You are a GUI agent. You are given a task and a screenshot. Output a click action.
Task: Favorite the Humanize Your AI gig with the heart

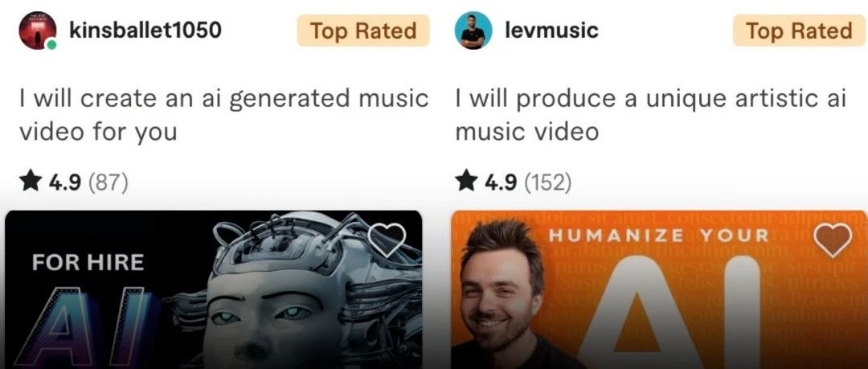(833, 240)
